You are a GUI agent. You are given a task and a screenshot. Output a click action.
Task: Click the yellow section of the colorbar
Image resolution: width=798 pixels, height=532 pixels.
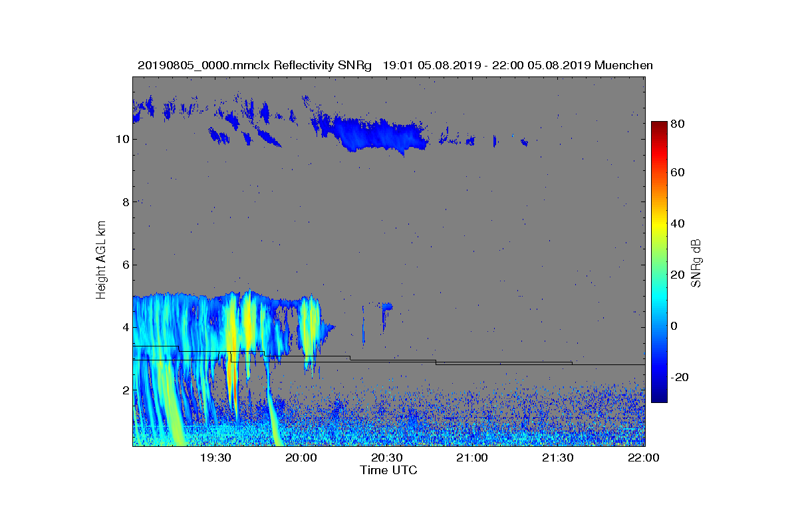click(658, 226)
